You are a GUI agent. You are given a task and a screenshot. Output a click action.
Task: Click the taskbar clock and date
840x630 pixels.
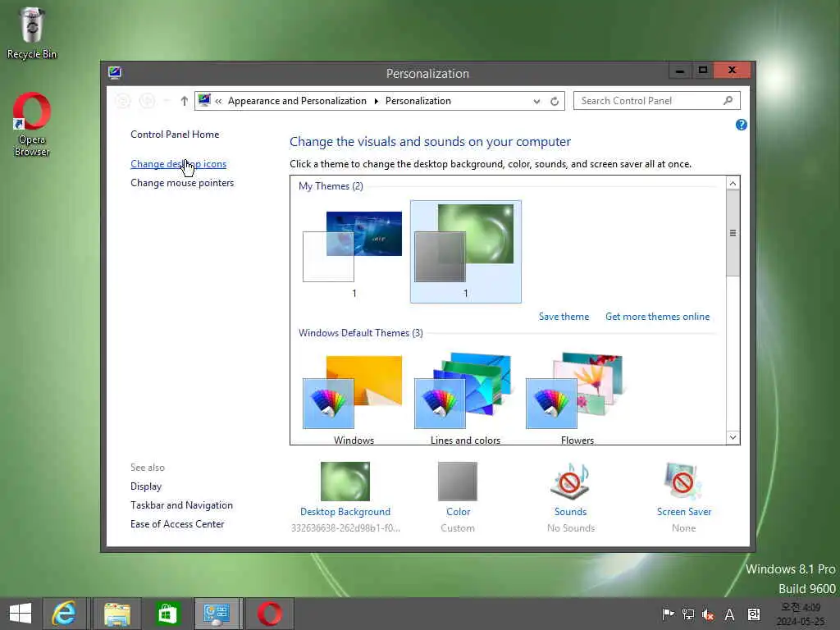[x=801, y=614]
